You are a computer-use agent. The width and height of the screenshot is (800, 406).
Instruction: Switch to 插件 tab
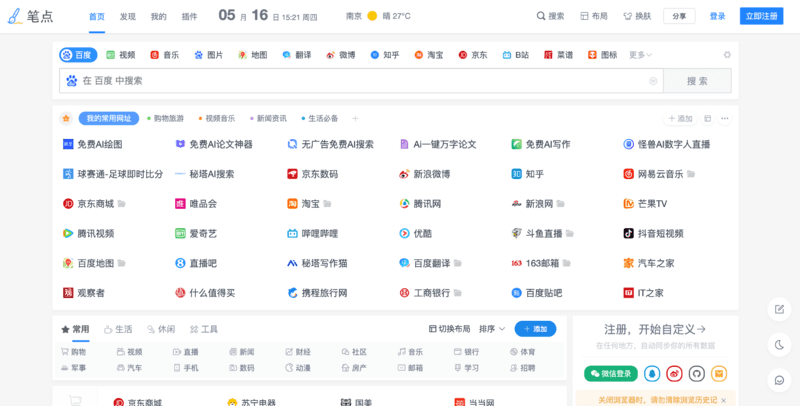[x=189, y=16]
